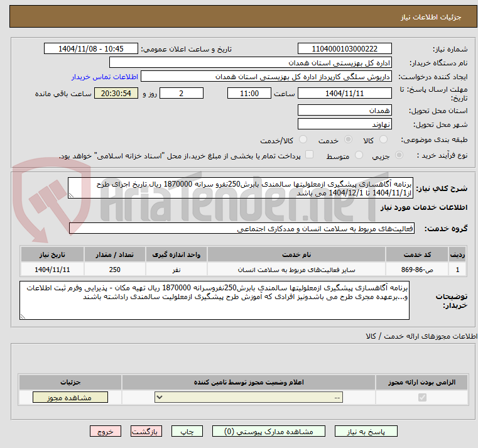Select the کالا radio button
Viewport: 478px width, 448px height.
pyautogui.click(x=383, y=139)
